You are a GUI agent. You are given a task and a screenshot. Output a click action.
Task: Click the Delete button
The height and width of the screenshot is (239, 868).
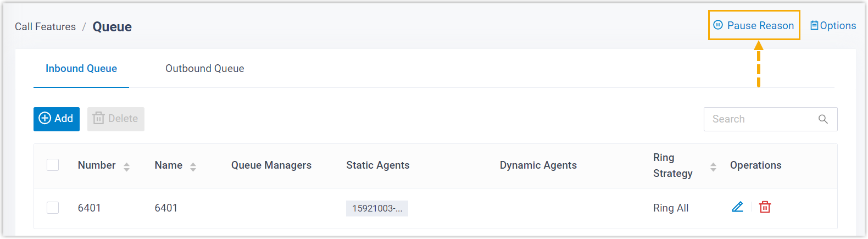click(x=116, y=119)
